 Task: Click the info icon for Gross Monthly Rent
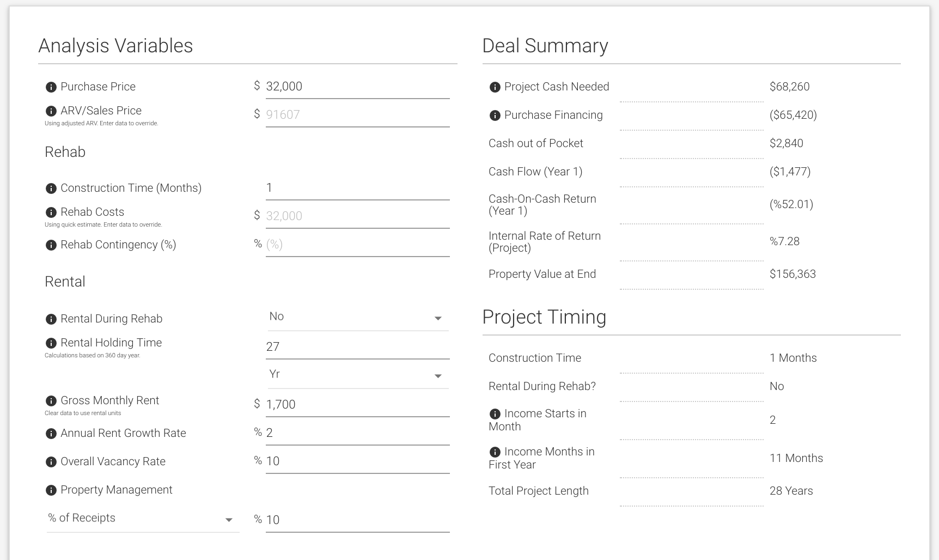coord(51,401)
